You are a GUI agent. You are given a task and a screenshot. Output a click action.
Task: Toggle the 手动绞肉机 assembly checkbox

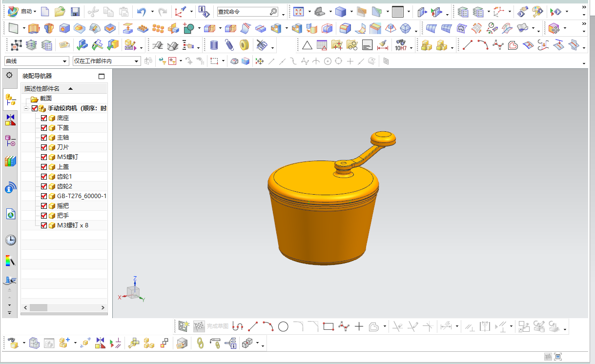pyautogui.click(x=34, y=108)
